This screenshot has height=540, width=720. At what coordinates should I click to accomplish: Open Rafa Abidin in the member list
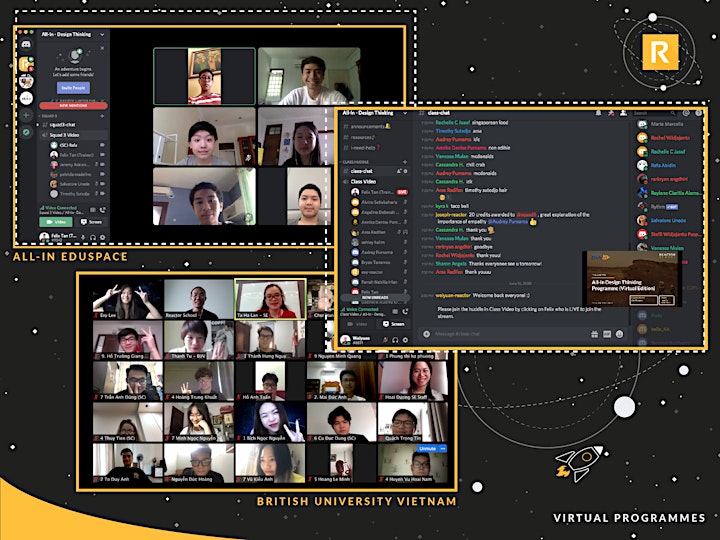point(669,165)
